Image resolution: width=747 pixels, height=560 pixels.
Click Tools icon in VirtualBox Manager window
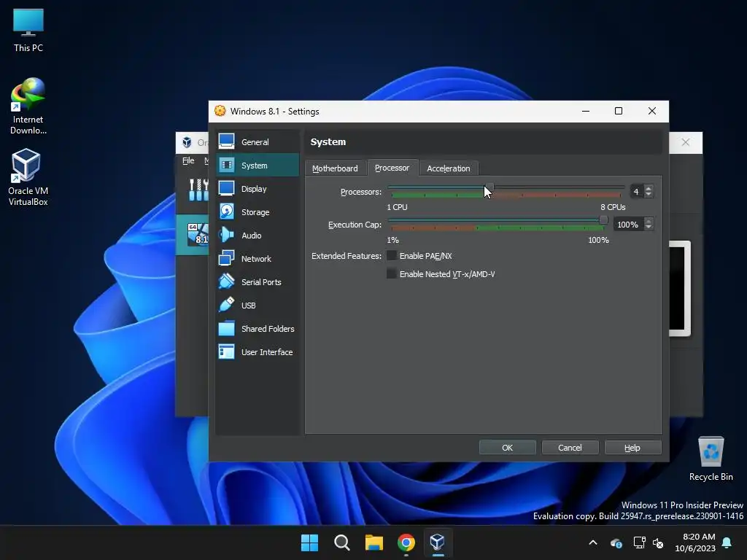[198, 190]
